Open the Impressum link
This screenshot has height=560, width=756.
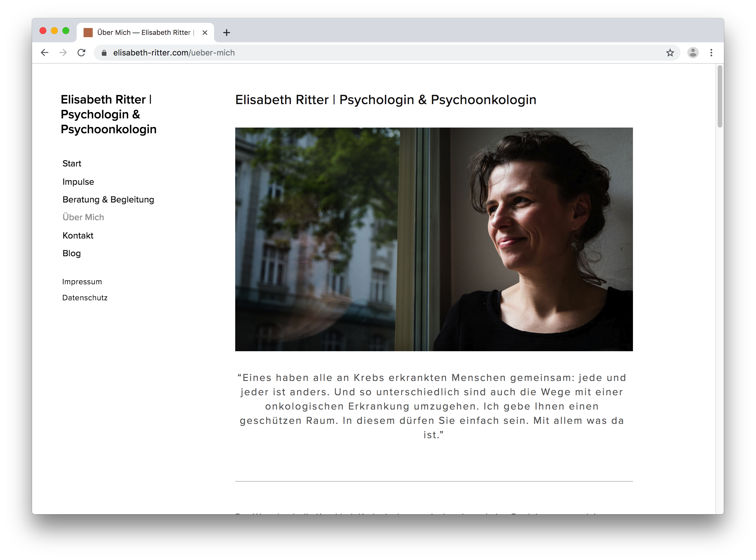pyautogui.click(x=82, y=282)
